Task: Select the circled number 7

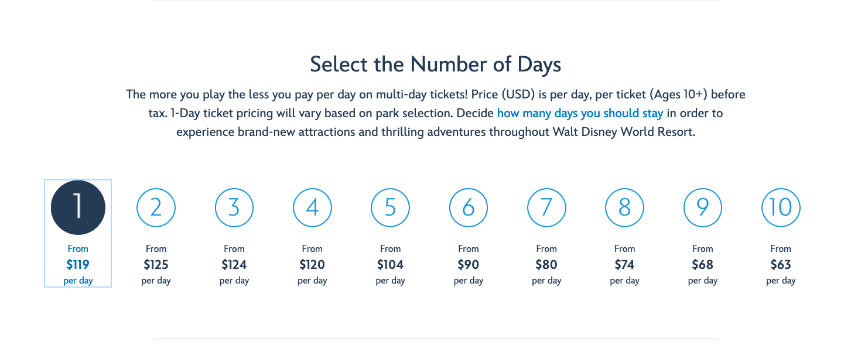Action: point(546,207)
